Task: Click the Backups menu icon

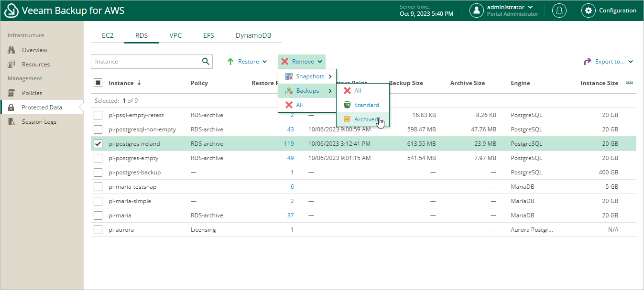Action: pos(288,91)
